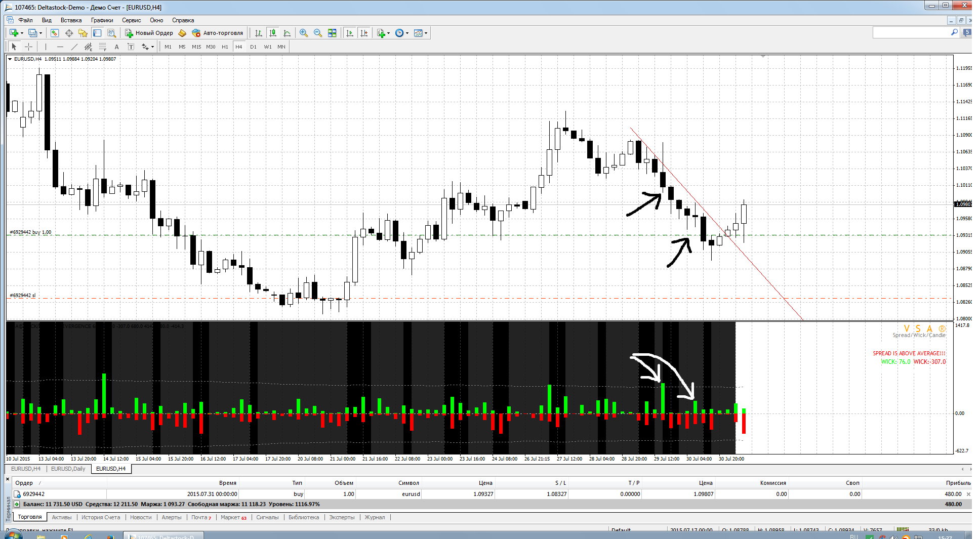Click the toolbar search input field
The image size is (980, 539).
coord(912,32)
